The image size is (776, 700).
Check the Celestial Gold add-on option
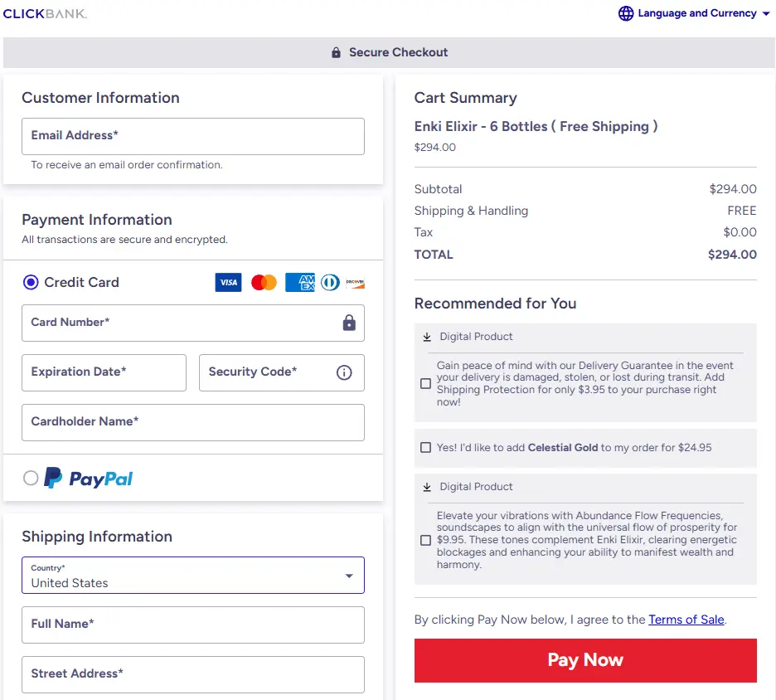pos(425,447)
